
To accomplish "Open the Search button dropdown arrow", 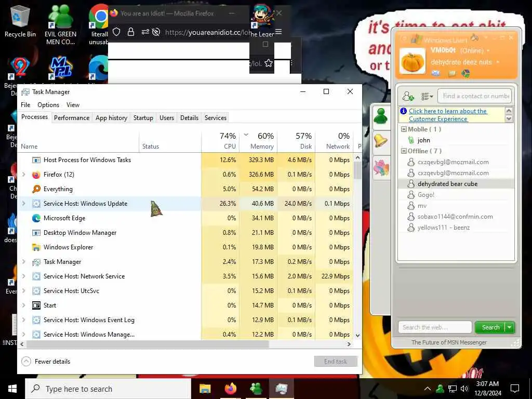I will (x=510, y=327).
